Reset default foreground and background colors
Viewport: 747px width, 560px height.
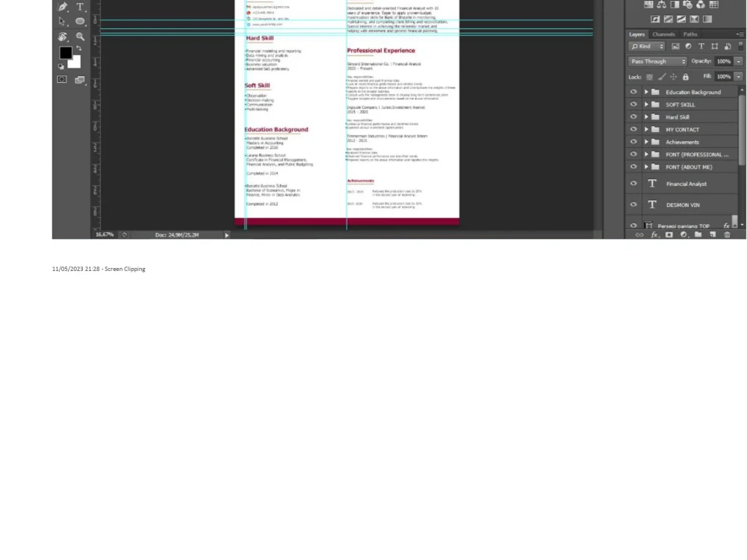click(x=61, y=66)
